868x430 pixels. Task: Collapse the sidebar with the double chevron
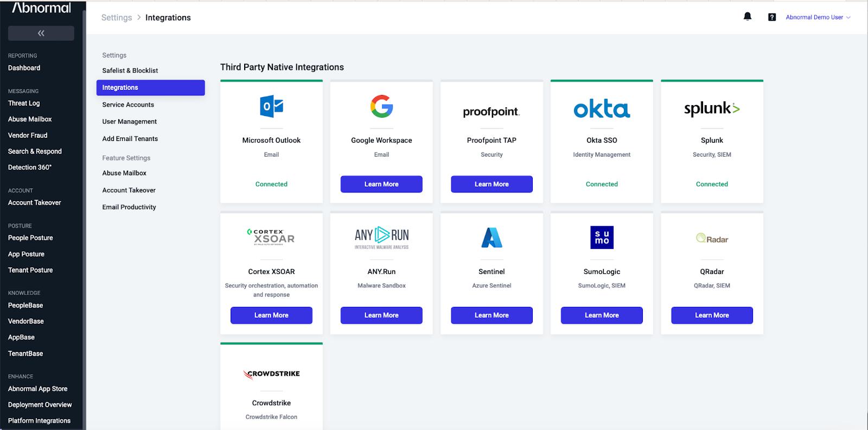coord(41,33)
